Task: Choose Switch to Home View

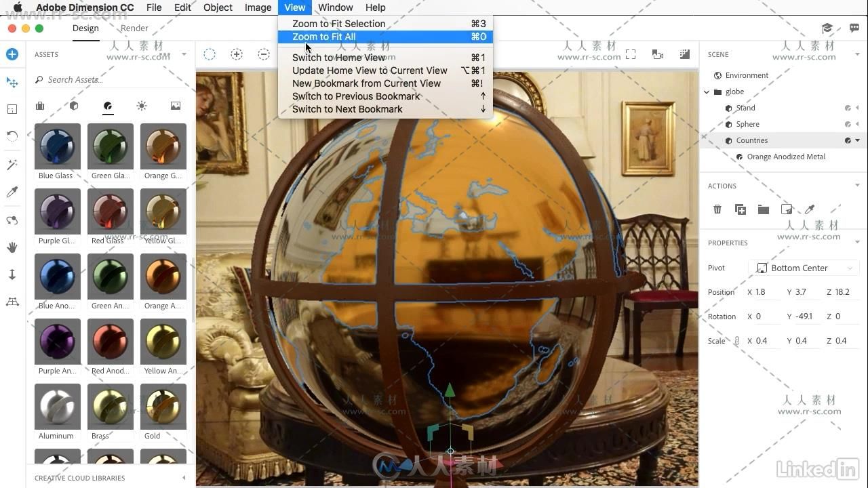Action: [x=385, y=58]
